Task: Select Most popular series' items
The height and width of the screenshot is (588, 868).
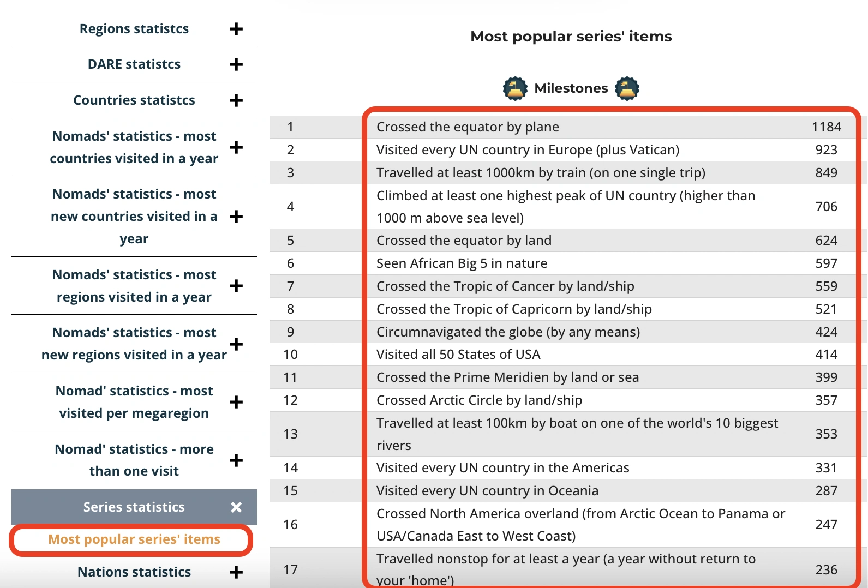Action: pos(134,539)
